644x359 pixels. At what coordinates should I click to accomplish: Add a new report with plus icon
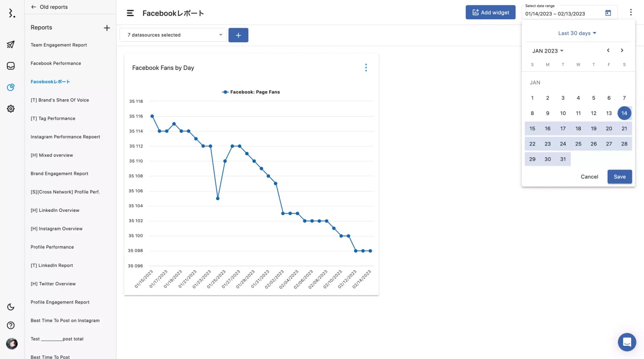pyautogui.click(x=107, y=28)
